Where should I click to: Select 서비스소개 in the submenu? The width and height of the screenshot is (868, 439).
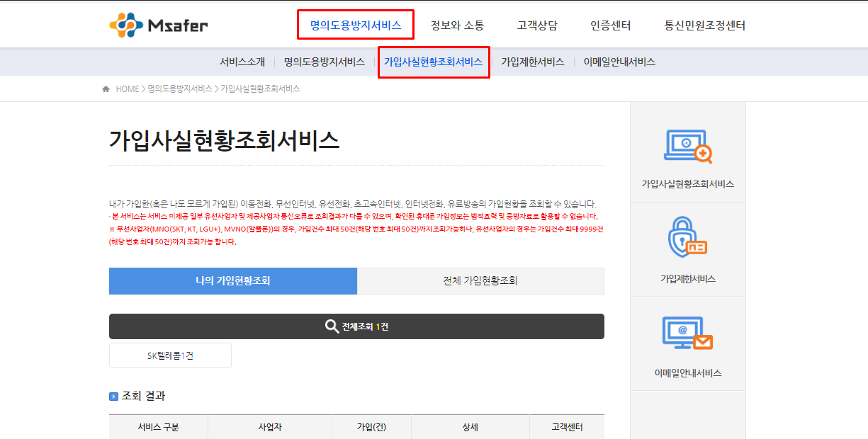242,62
